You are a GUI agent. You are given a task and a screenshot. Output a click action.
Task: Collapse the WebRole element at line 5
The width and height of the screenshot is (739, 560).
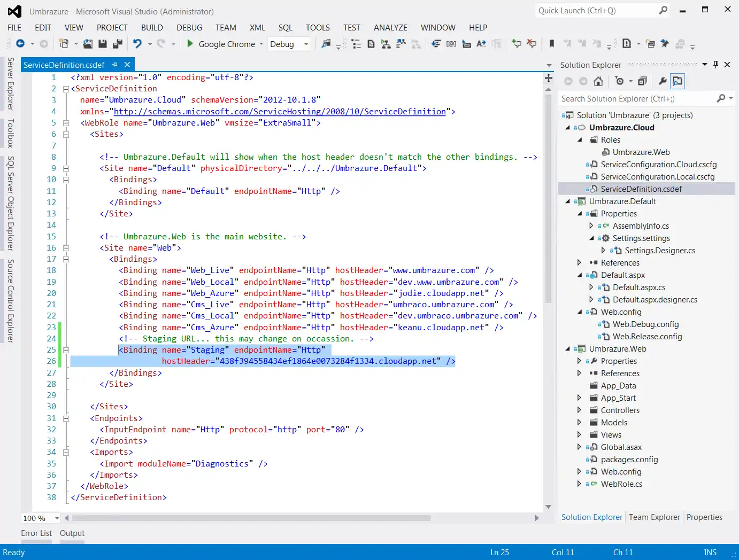[66, 123]
